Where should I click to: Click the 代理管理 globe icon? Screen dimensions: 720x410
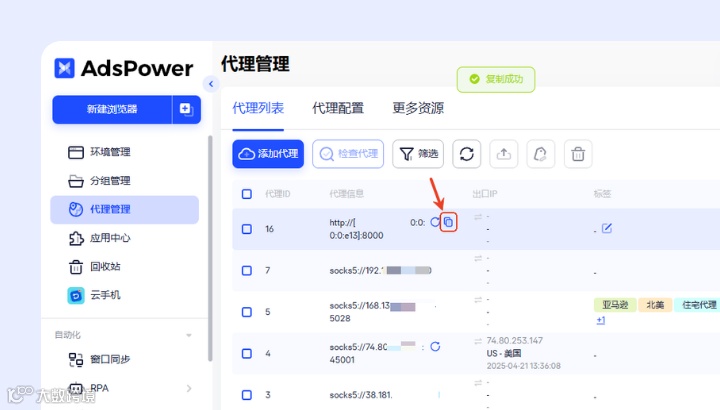coord(76,209)
